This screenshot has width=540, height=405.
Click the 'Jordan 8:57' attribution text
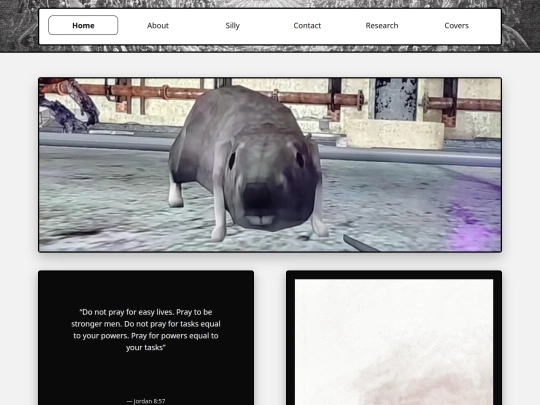146,401
